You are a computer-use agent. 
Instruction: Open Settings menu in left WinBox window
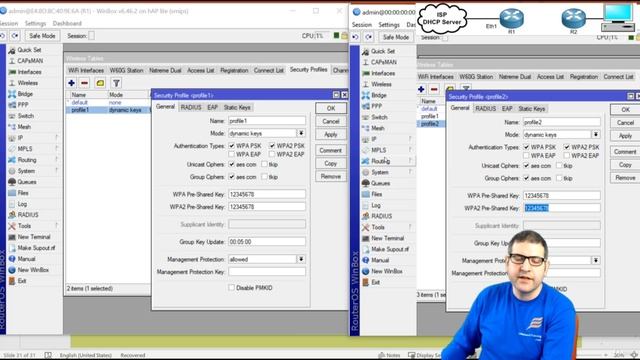coord(35,24)
